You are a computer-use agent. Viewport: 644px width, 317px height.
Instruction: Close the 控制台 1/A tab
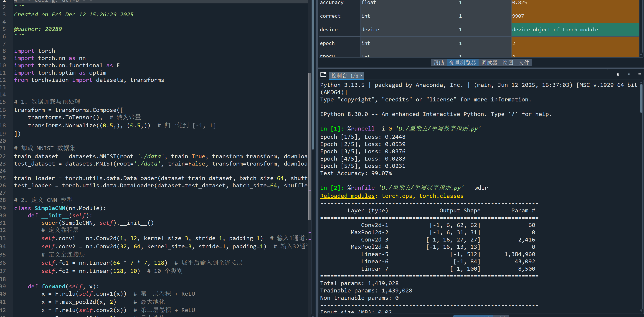click(361, 75)
